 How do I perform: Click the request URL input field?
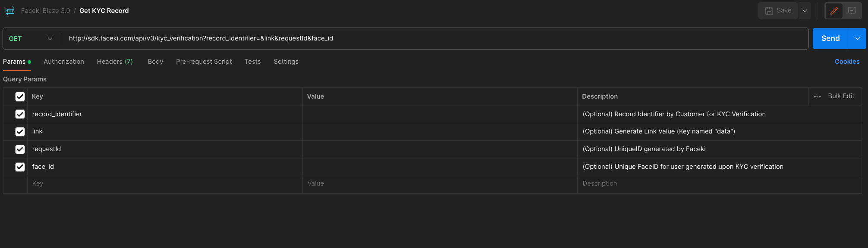pyautogui.click(x=431, y=39)
